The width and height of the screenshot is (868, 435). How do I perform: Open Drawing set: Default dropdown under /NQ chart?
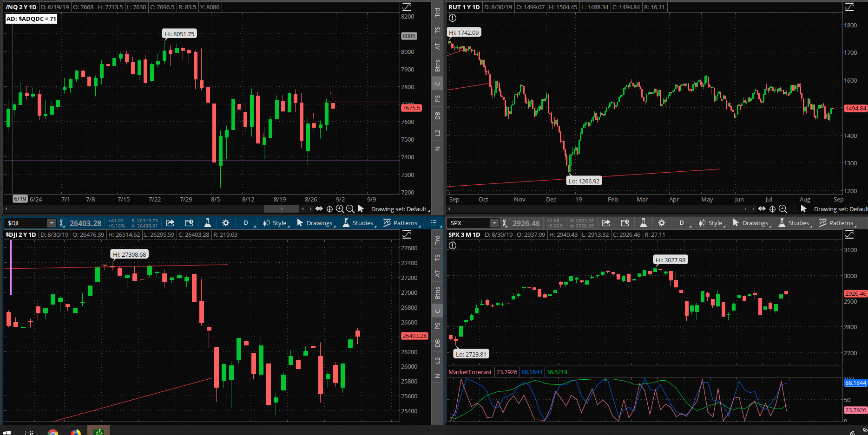(x=400, y=209)
